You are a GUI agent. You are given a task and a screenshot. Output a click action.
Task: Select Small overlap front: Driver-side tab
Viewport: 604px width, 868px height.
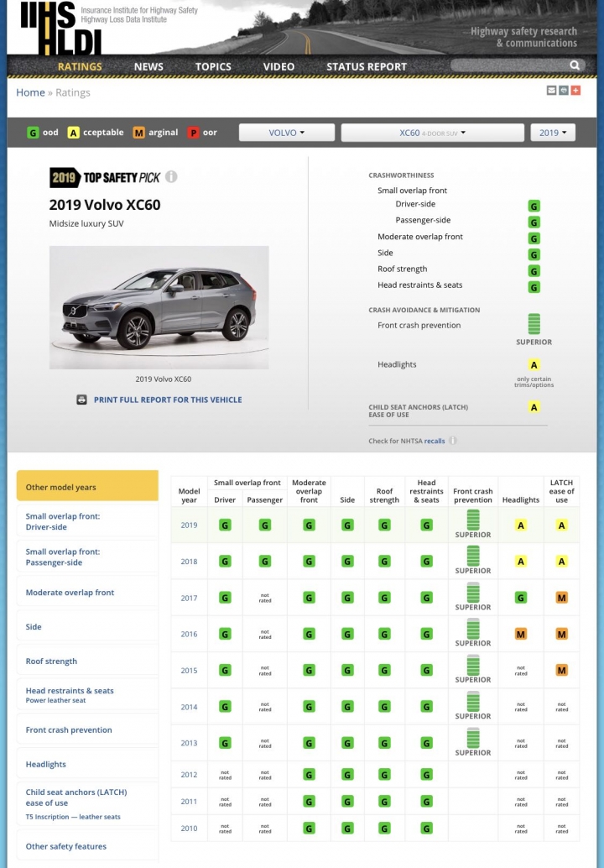pyautogui.click(x=87, y=521)
